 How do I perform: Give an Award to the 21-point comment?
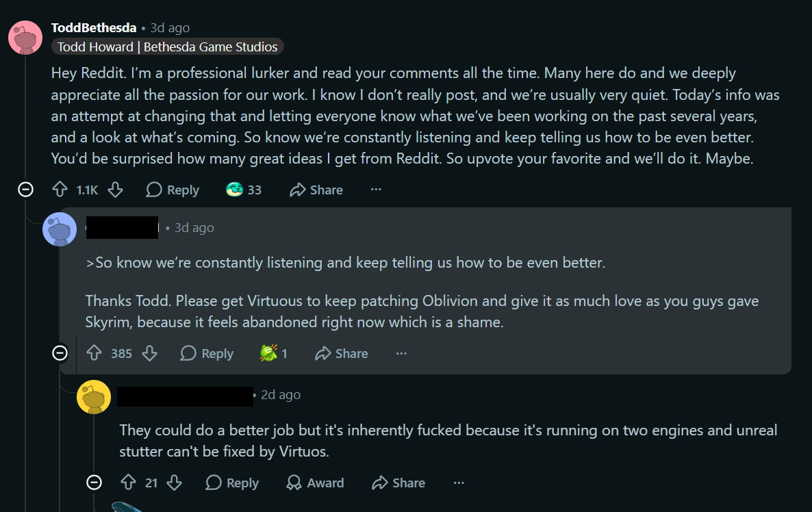click(x=315, y=483)
